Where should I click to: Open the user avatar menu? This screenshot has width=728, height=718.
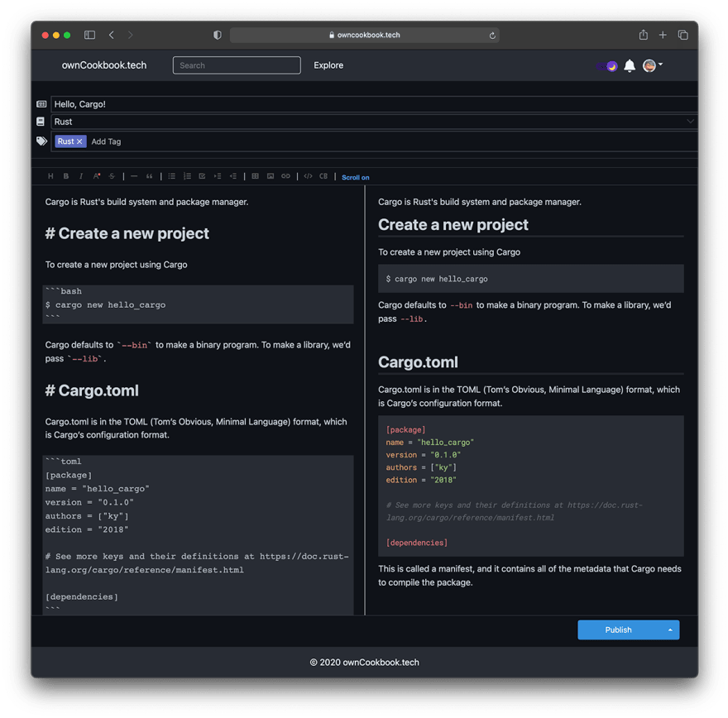(653, 66)
